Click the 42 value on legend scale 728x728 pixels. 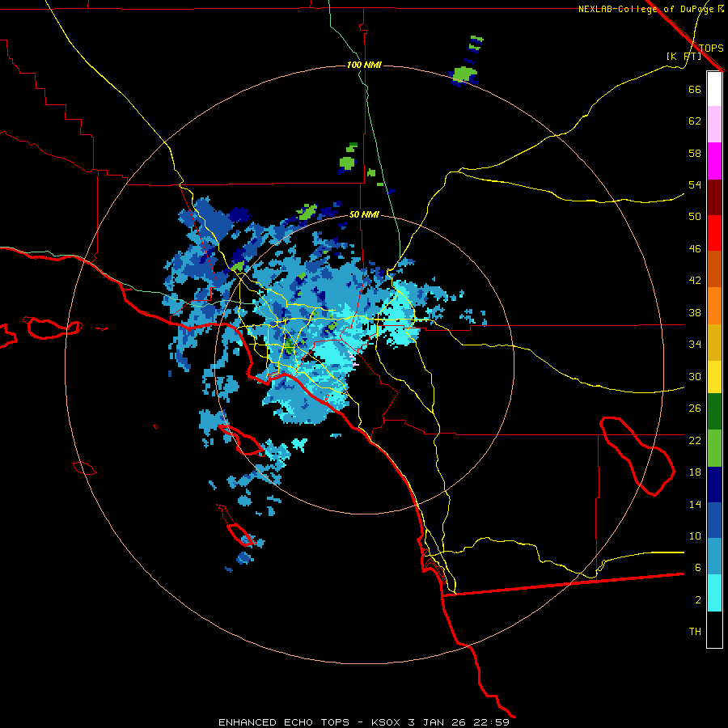tap(695, 281)
